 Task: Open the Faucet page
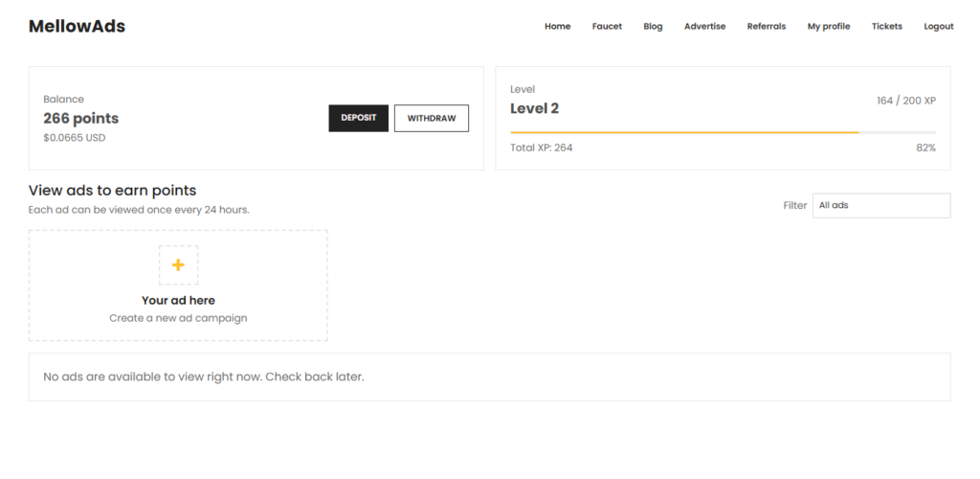click(x=607, y=27)
